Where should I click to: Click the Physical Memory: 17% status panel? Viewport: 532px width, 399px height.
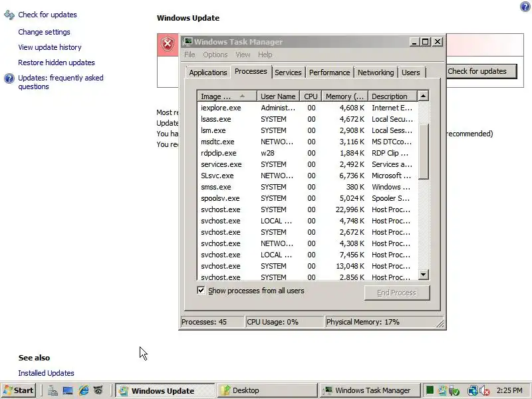384,322
